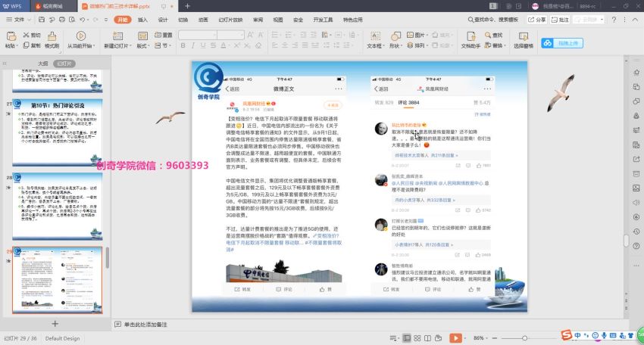Open the quick access customize dropdown

tap(106, 20)
